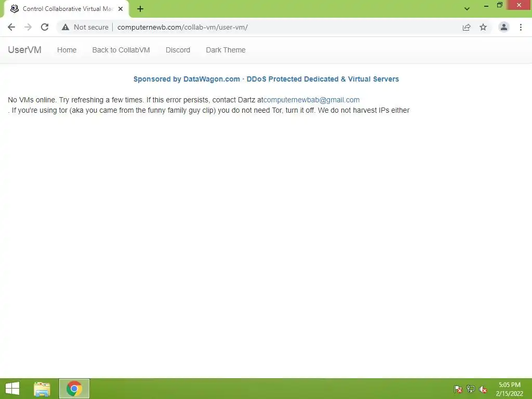Share this page using the share icon
The image size is (532, 399).
coord(467,27)
